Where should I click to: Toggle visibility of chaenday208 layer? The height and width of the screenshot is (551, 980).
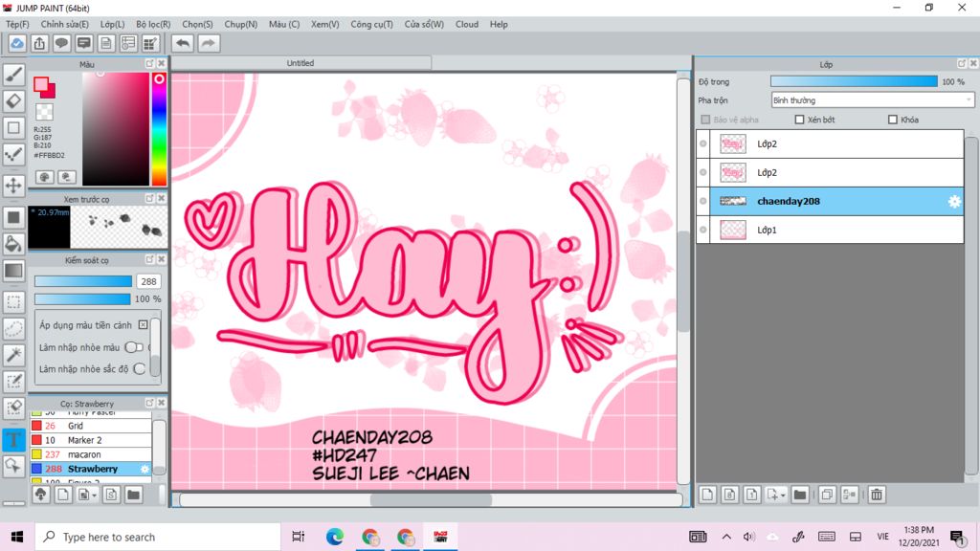[703, 201]
